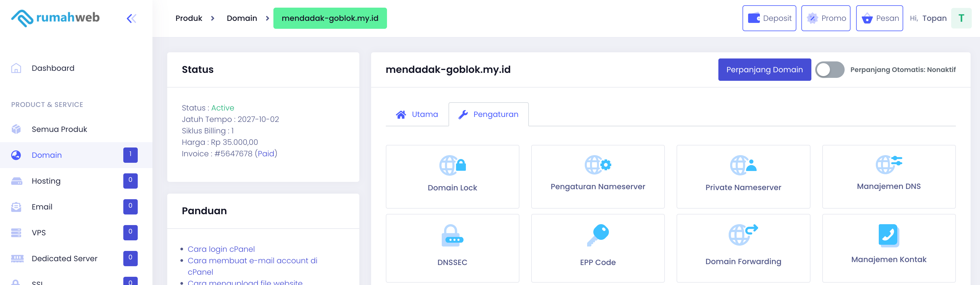Image resolution: width=980 pixels, height=285 pixels.
Task: Open the Cara login cPanel guide
Action: (x=221, y=249)
